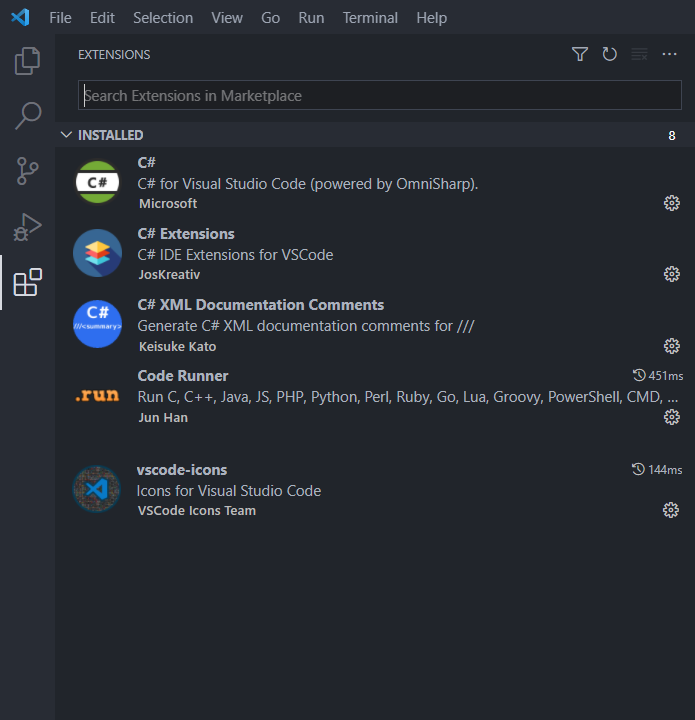Select the Code Runner title

(183, 376)
